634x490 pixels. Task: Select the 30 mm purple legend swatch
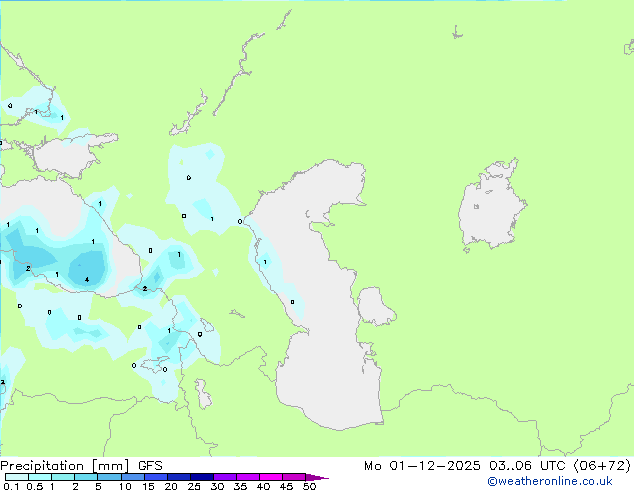point(225,477)
